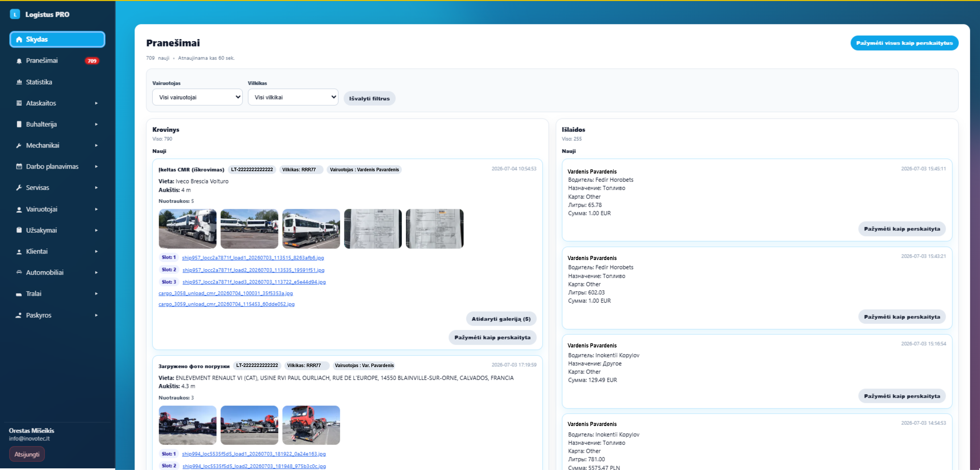980x470 pixels.
Task: Expand the Užsakymai submenu arrow
Action: click(x=96, y=230)
